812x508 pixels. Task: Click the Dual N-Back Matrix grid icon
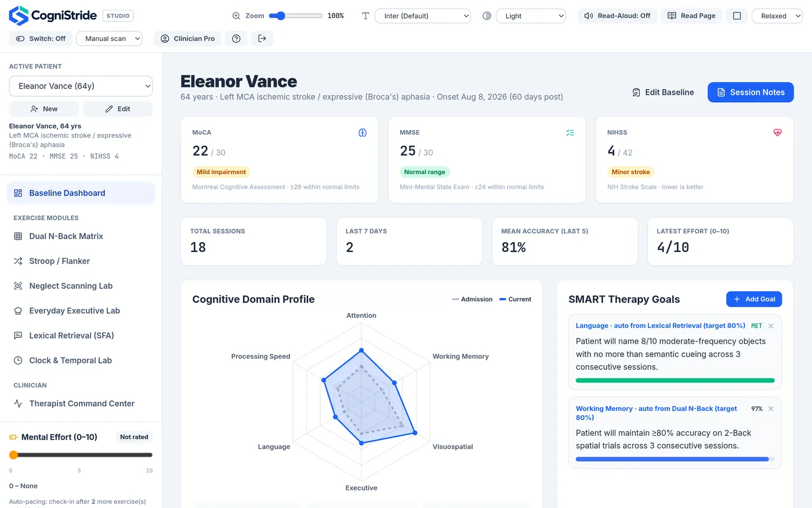pyautogui.click(x=18, y=236)
